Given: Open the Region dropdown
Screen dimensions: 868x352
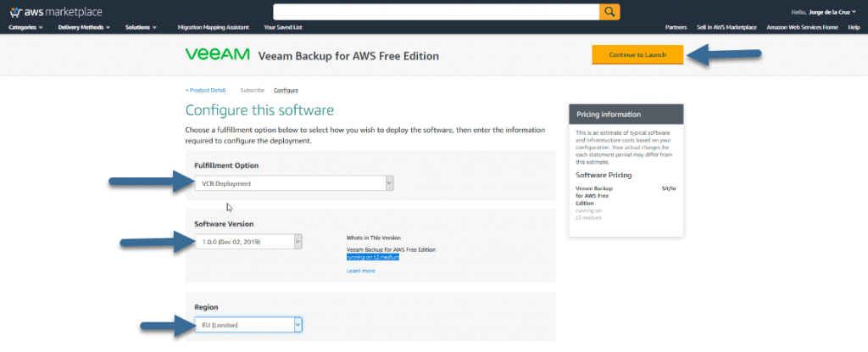Looking at the screenshot, I should [248, 325].
